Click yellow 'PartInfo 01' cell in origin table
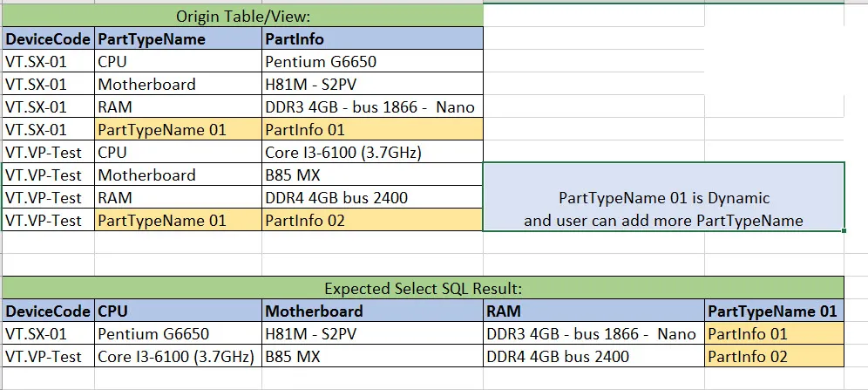Screen dimensions: 868x390 click(x=372, y=130)
